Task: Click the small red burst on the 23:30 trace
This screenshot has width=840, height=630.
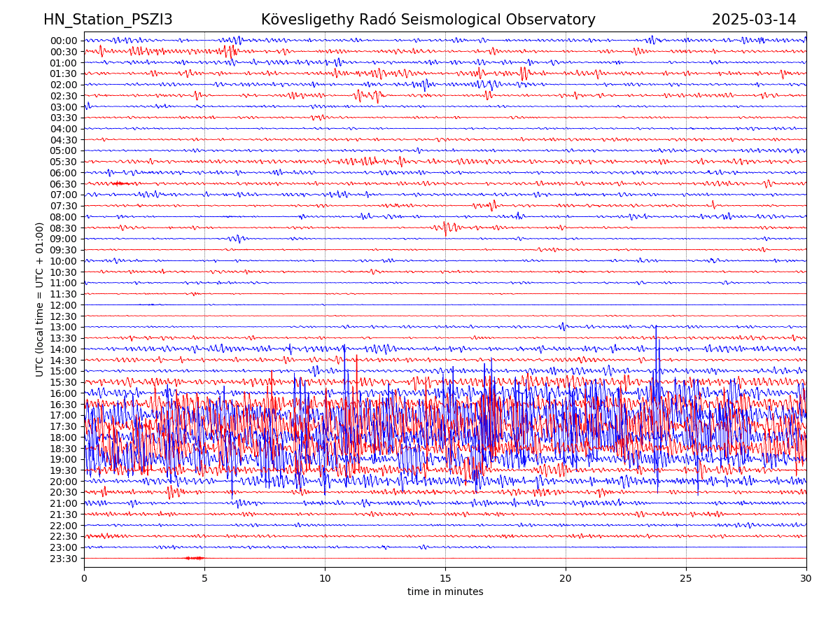Action: pyautogui.click(x=194, y=558)
